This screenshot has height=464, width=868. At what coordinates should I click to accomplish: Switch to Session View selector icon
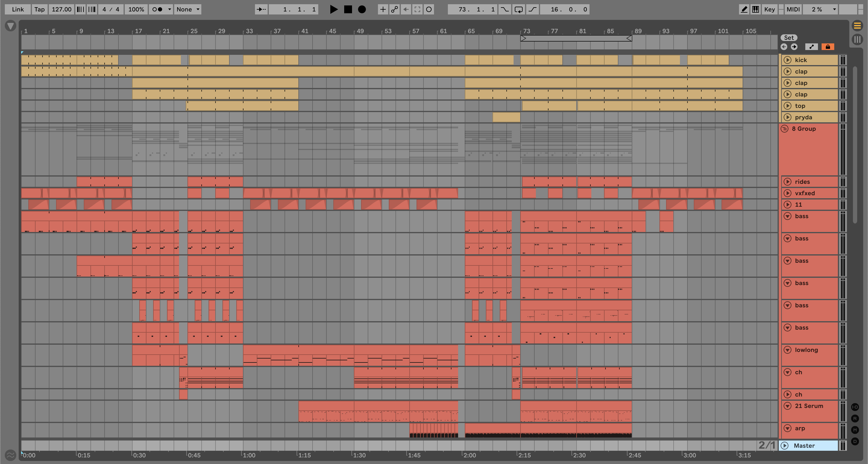pyautogui.click(x=857, y=39)
